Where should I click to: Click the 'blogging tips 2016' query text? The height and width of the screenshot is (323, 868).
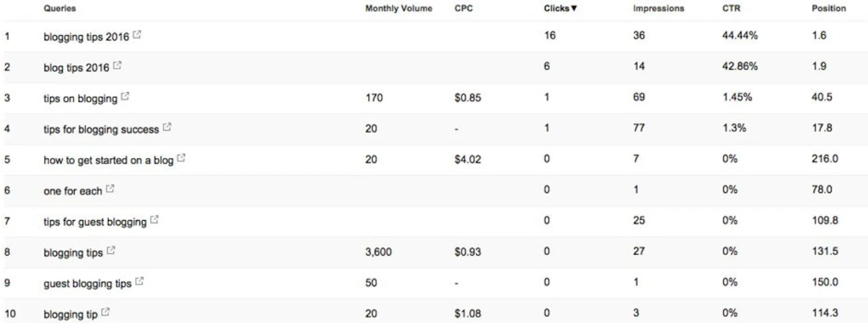click(85, 36)
